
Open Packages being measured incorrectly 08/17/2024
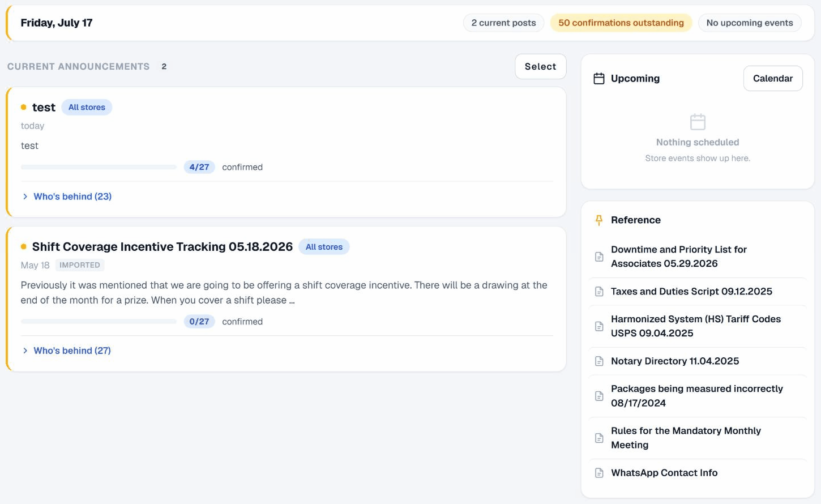tap(698, 396)
